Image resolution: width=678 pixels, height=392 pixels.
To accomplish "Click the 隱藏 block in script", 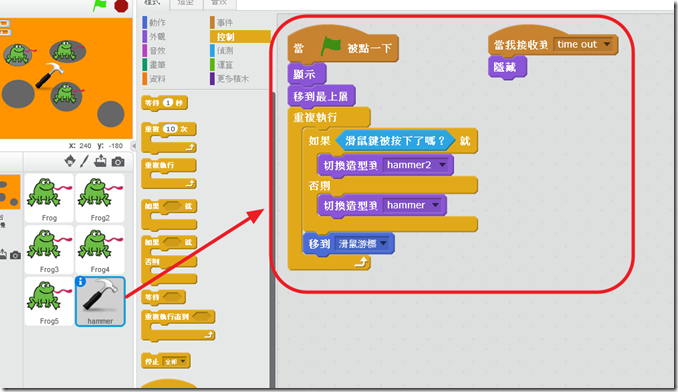I will click(507, 67).
